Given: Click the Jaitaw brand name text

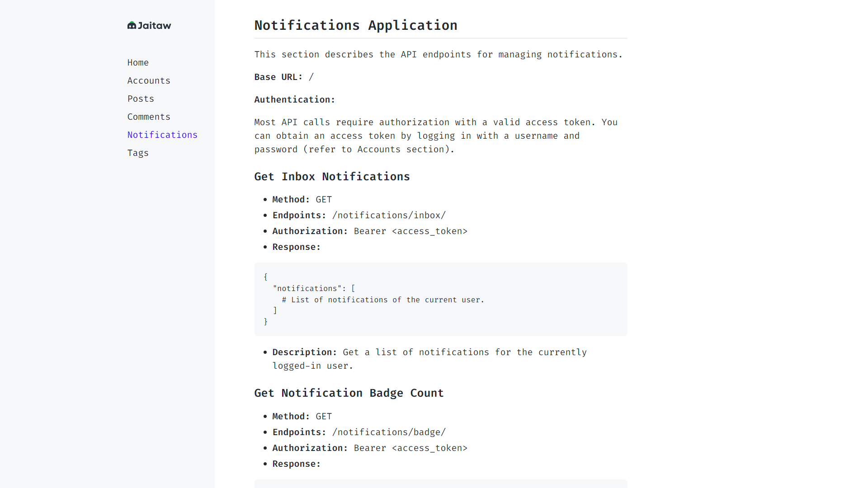Looking at the screenshot, I should tap(154, 26).
